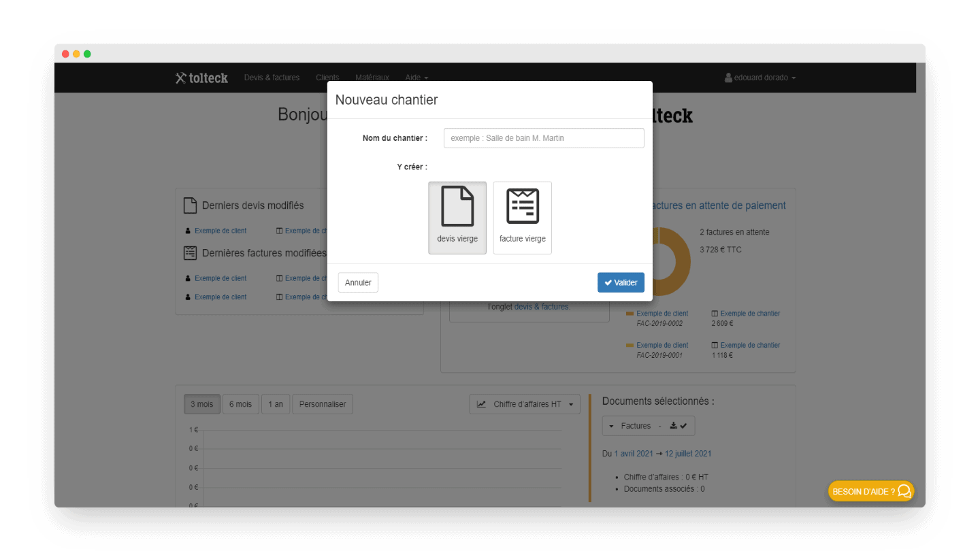
Task: Select the 3 mois period toggle
Action: [x=201, y=404]
